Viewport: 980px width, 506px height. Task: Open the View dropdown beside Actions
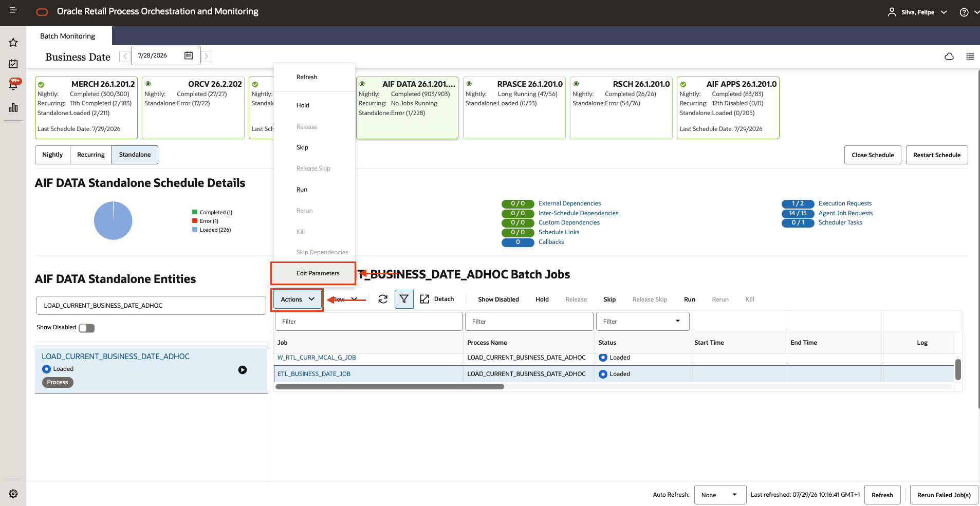tap(345, 299)
